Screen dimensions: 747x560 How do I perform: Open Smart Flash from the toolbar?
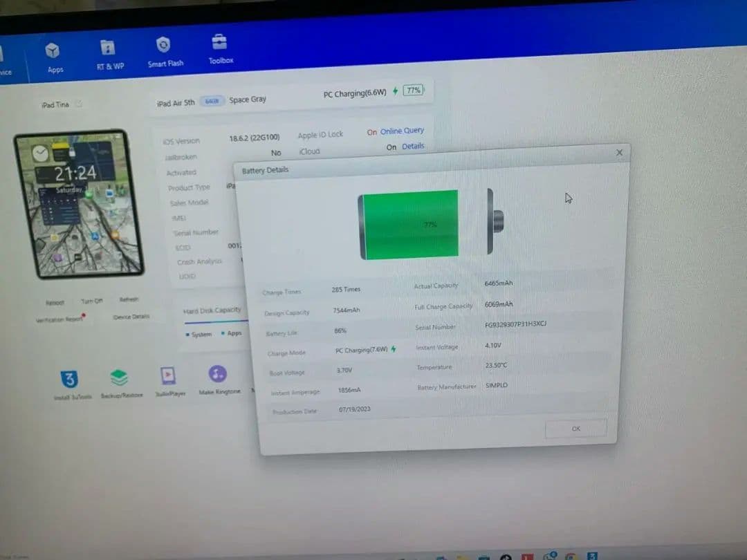(165, 51)
